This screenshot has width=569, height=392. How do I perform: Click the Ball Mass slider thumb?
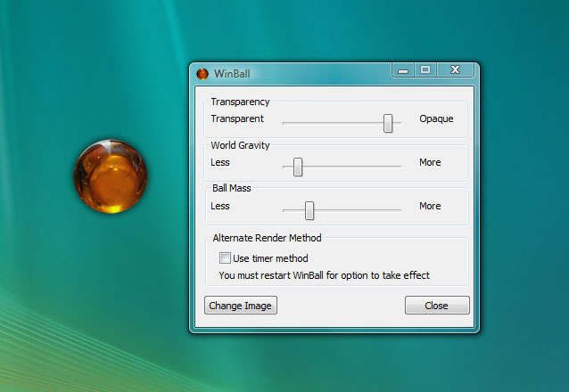coord(309,210)
